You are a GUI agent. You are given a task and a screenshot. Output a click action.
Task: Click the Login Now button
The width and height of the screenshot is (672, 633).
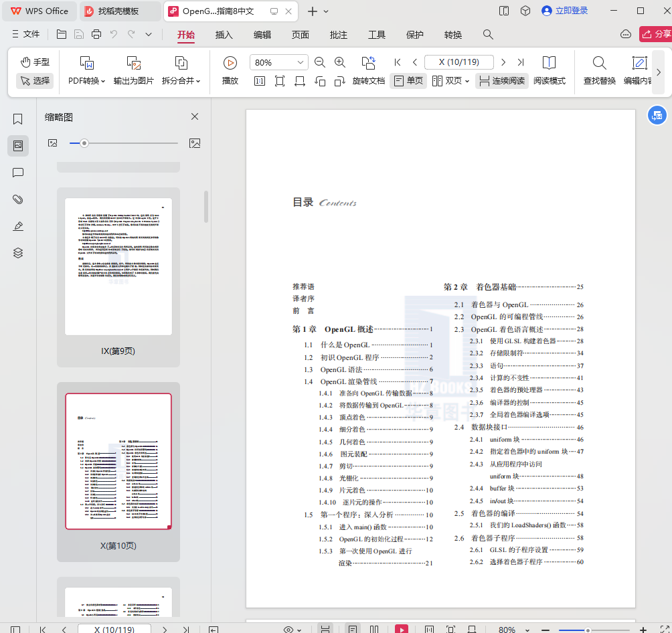pos(565,11)
